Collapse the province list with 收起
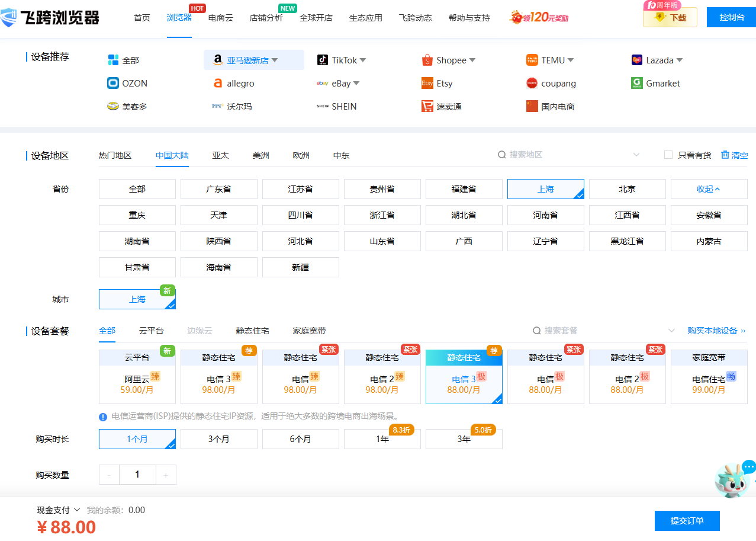The image size is (756, 541). coord(708,189)
